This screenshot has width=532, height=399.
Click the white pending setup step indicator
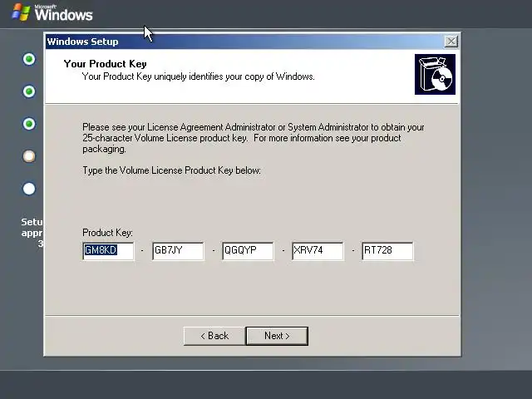click(x=29, y=189)
